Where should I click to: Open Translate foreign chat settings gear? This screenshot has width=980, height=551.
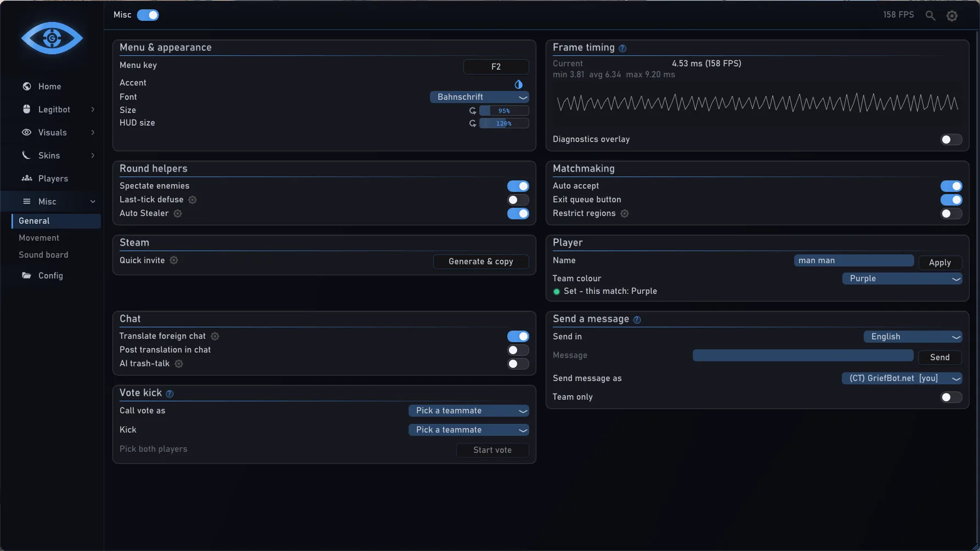click(x=215, y=336)
